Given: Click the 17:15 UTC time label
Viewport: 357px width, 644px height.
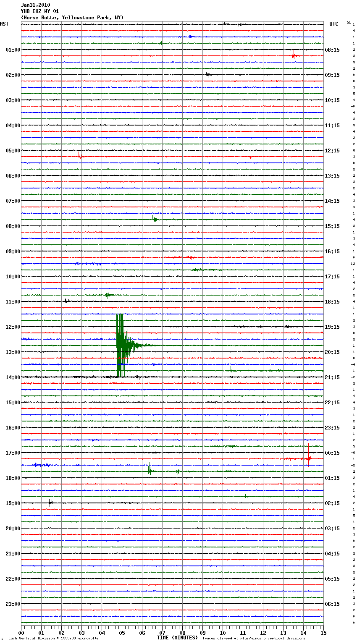Looking at the screenshot, I should (x=332, y=277).
